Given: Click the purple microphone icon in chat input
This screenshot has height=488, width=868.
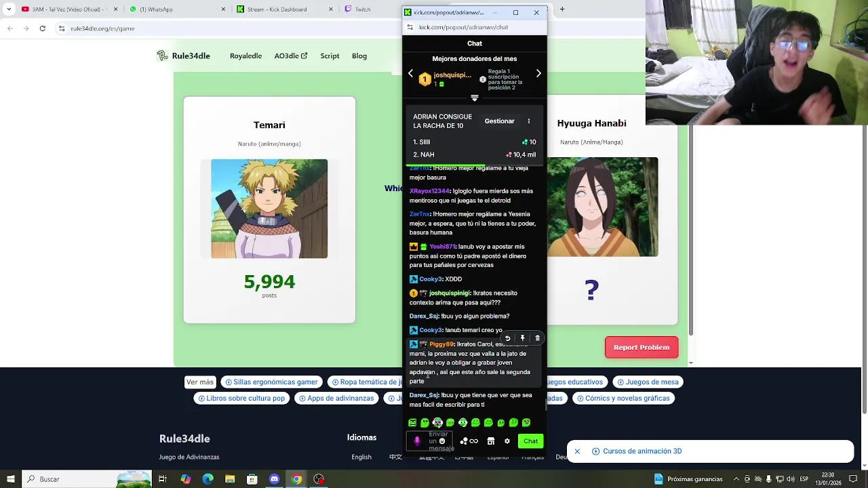Looking at the screenshot, I should pyautogui.click(x=417, y=441).
